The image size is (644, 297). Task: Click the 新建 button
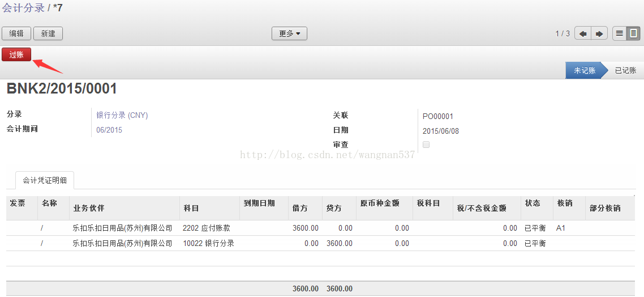(x=48, y=34)
